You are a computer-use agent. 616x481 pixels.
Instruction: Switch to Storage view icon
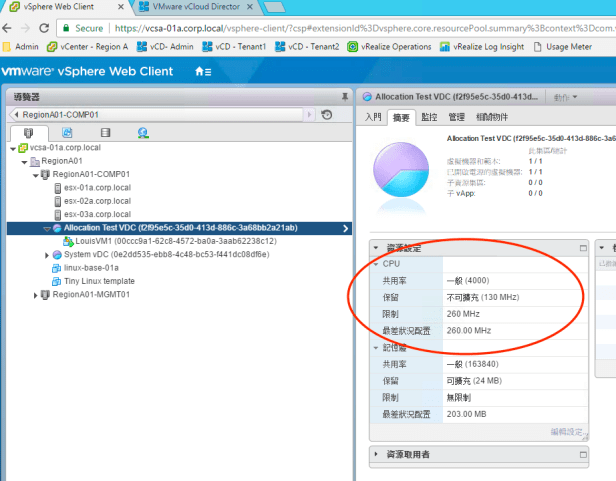pyautogui.click(x=105, y=133)
